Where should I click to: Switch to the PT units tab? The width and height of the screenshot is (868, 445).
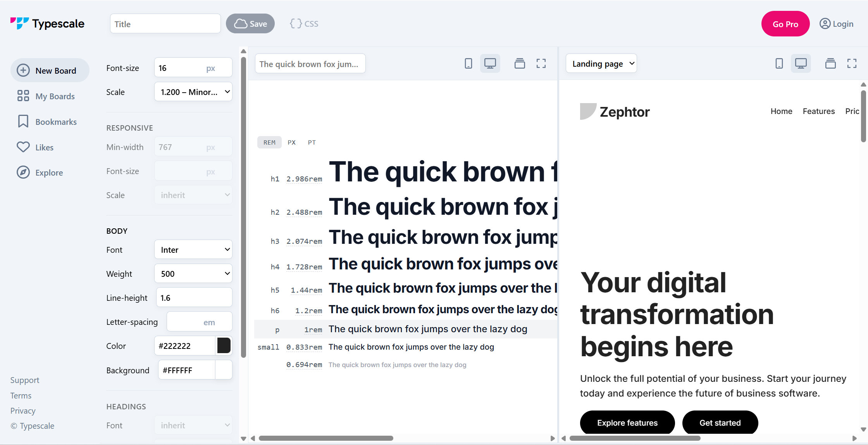pyautogui.click(x=312, y=142)
